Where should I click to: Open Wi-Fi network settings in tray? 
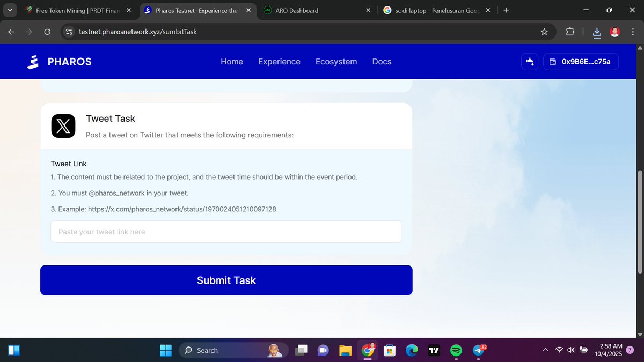click(559, 350)
